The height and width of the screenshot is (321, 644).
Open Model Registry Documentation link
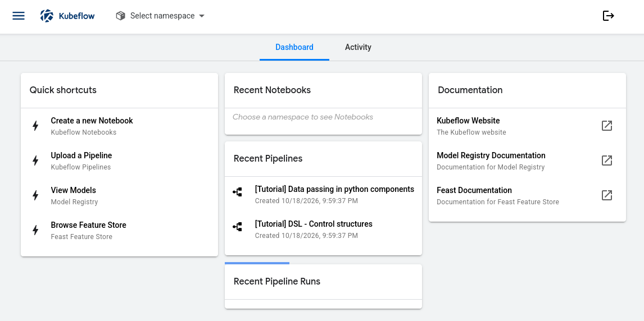tap(527, 160)
